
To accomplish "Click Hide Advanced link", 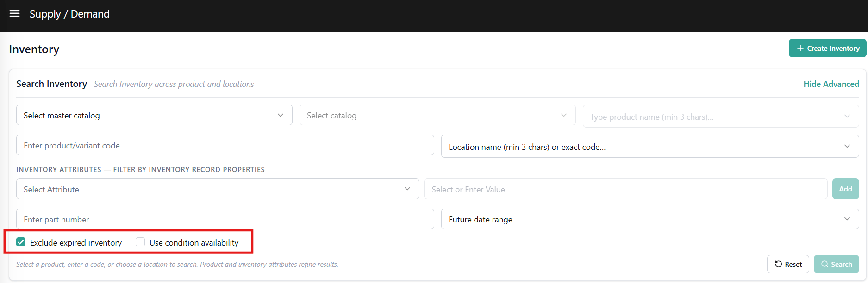I will [x=831, y=84].
